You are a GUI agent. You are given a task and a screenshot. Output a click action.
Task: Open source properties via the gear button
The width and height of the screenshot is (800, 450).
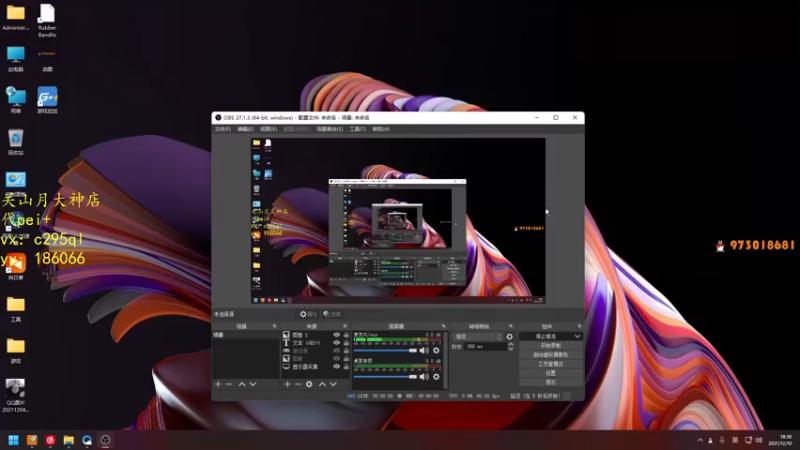click(308, 314)
